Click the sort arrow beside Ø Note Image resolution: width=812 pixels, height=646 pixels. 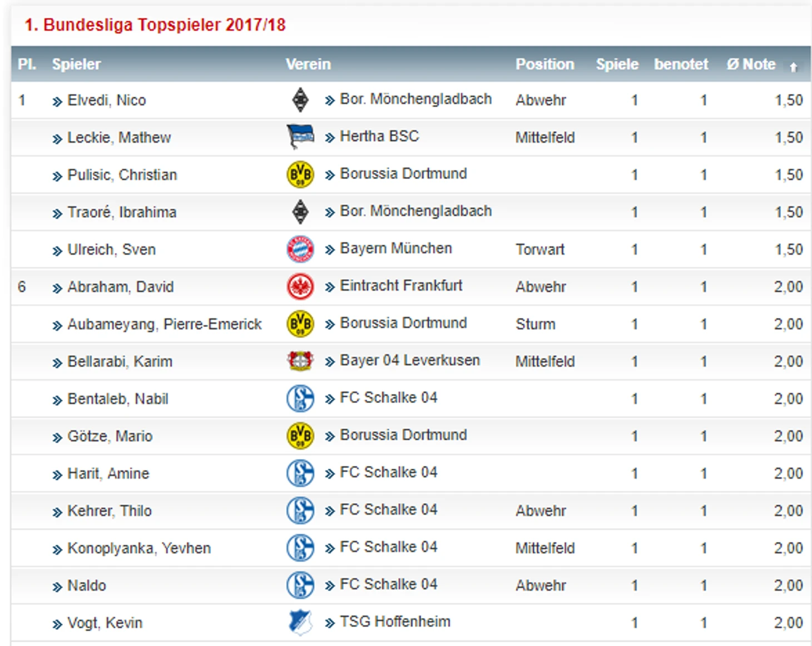[x=794, y=67]
